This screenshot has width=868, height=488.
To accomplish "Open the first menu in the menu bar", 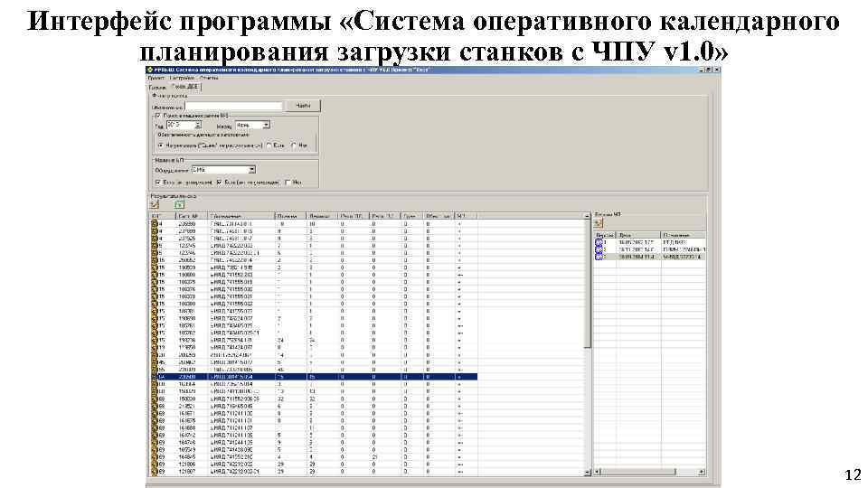I will 156,78.
